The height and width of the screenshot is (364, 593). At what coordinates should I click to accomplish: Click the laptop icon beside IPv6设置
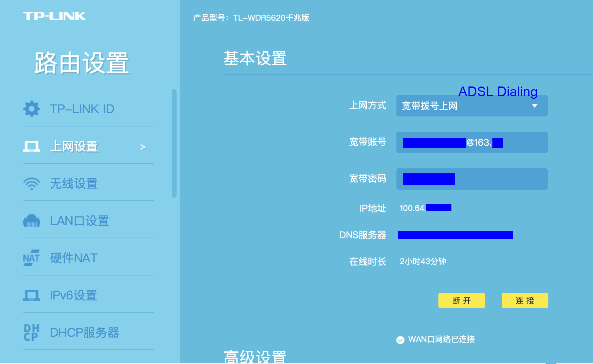32,295
